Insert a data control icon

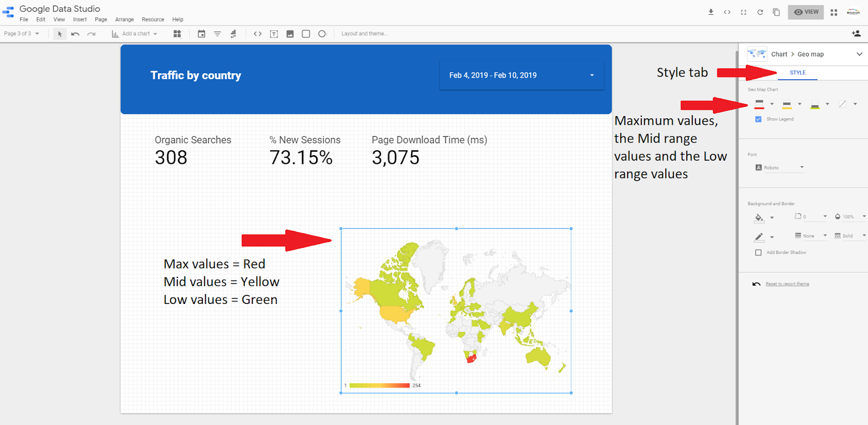coord(233,34)
